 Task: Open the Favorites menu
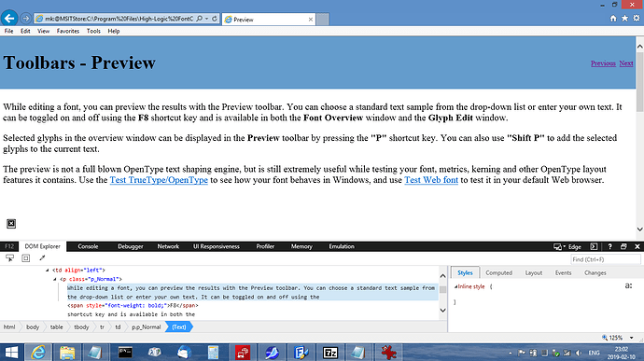(68, 31)
